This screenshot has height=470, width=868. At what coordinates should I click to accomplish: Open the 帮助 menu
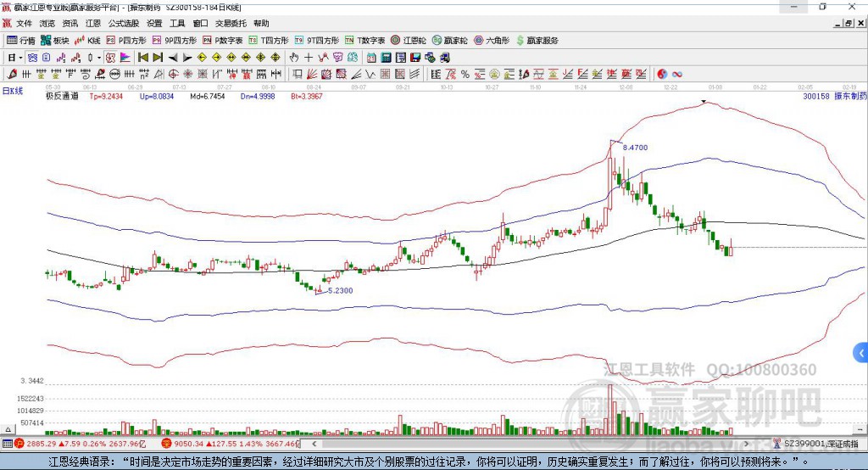pyautogui.click(x=261, y=23)
